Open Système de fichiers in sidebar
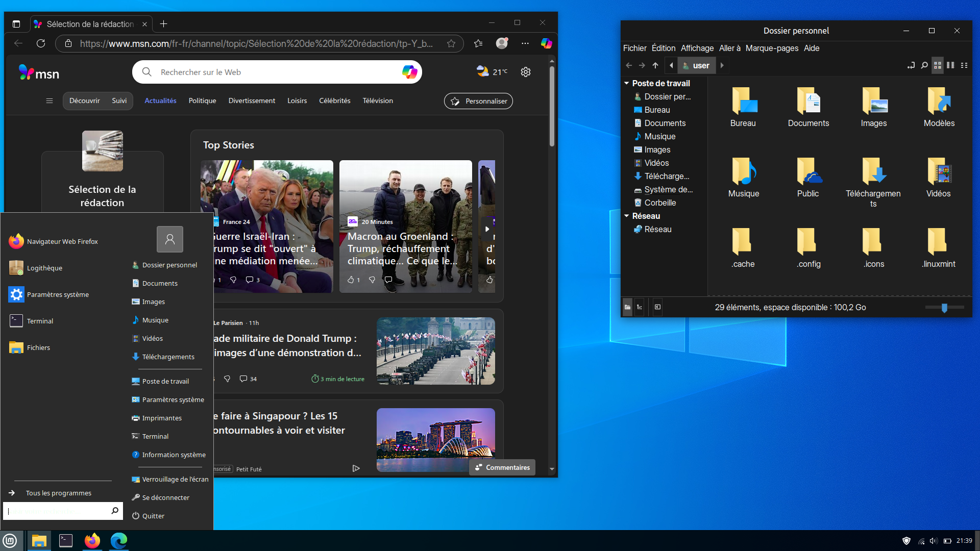The image size is (980, 551). click(x=668, y=189)
